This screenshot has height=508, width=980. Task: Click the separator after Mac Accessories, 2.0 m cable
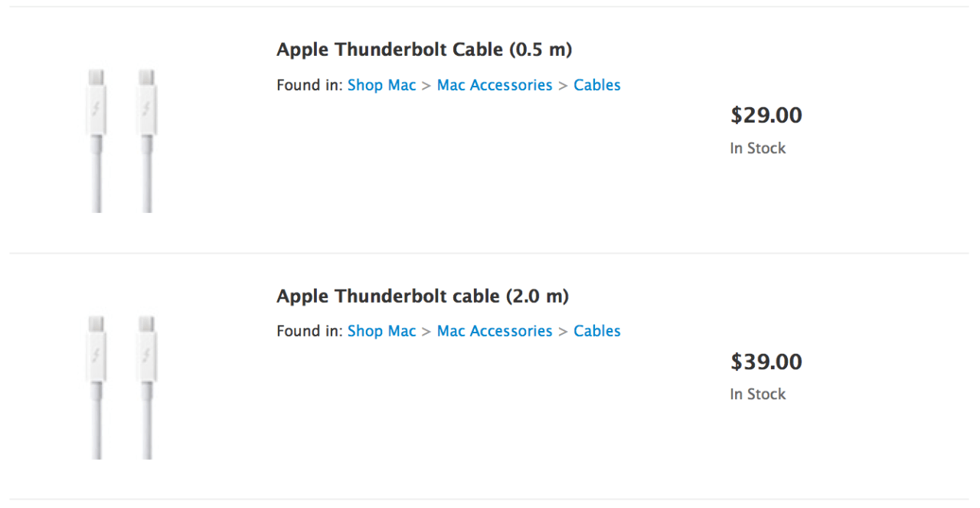tap(563, 333)
